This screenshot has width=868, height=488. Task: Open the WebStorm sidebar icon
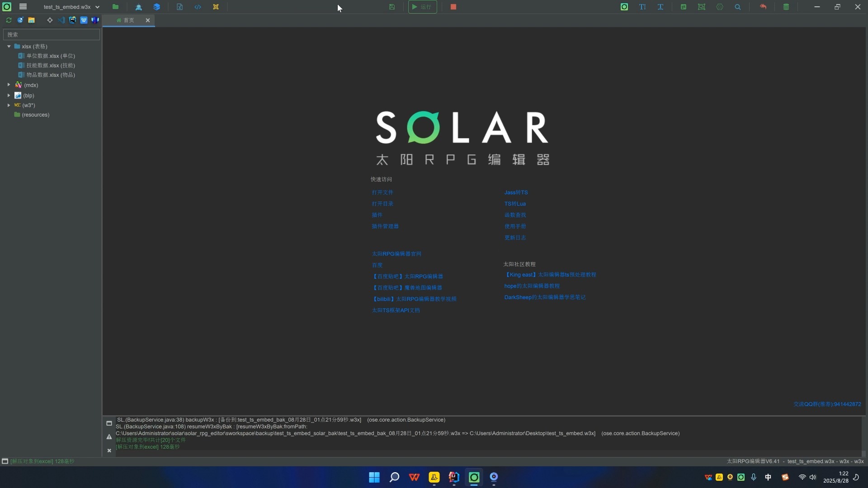[x=72, y=20]
